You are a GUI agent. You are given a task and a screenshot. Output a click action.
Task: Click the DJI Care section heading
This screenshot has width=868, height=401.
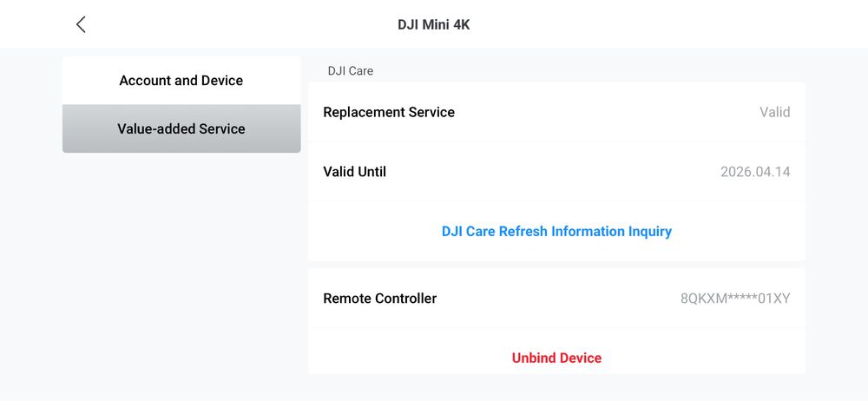(350, 70)
